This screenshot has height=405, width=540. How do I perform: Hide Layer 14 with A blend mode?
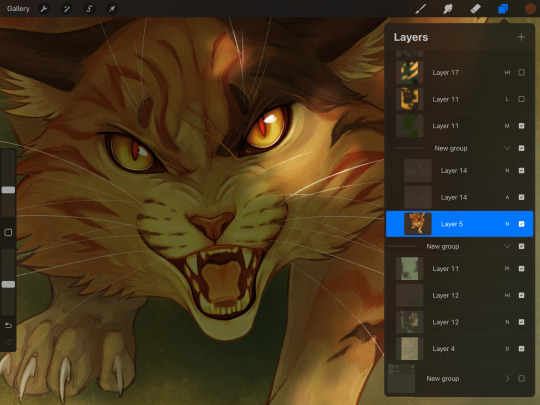click(x=521, y=197)
